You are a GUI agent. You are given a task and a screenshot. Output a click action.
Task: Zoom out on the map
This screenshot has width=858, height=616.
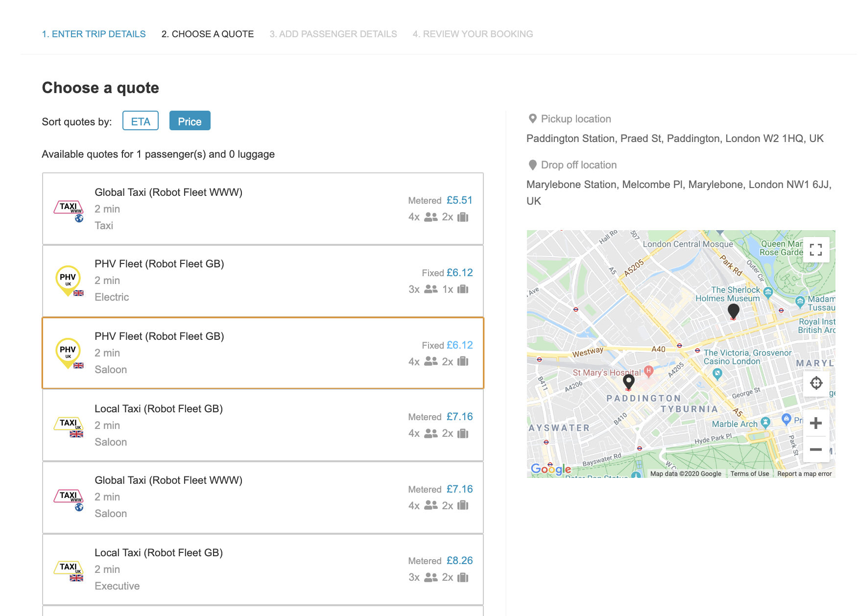point(816,449)
